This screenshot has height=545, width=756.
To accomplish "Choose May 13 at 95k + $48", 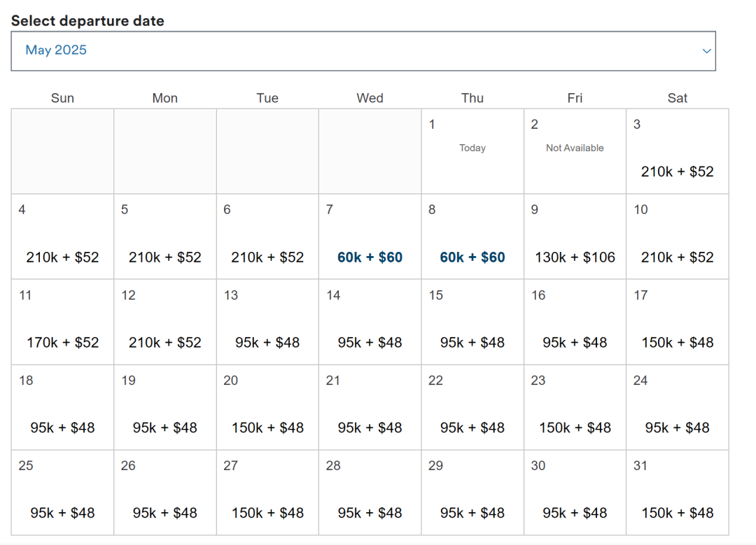I will 267,322.
